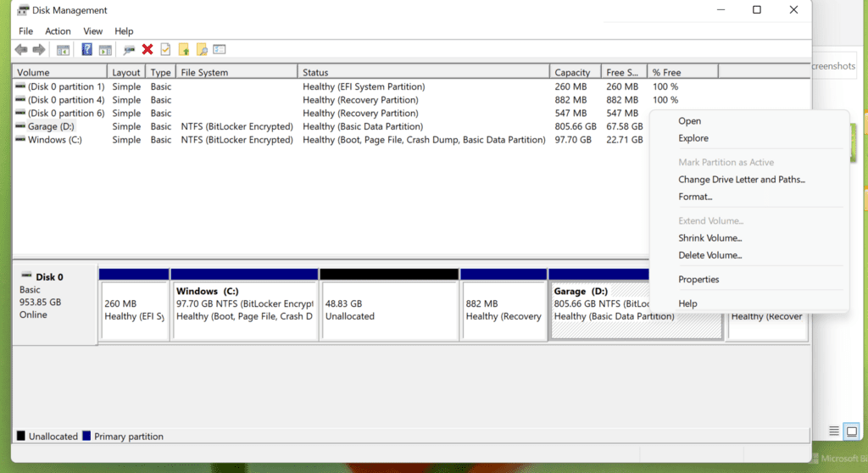Select Windows (C:) in the volume list
The width and height of the screenshot is (868, 473).
(x=55, y=140)
